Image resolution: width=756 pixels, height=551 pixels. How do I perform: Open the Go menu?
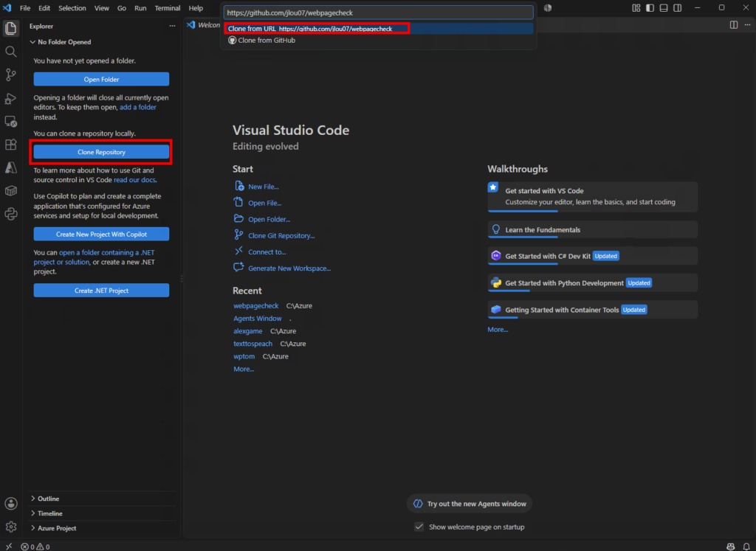(122, 8)
